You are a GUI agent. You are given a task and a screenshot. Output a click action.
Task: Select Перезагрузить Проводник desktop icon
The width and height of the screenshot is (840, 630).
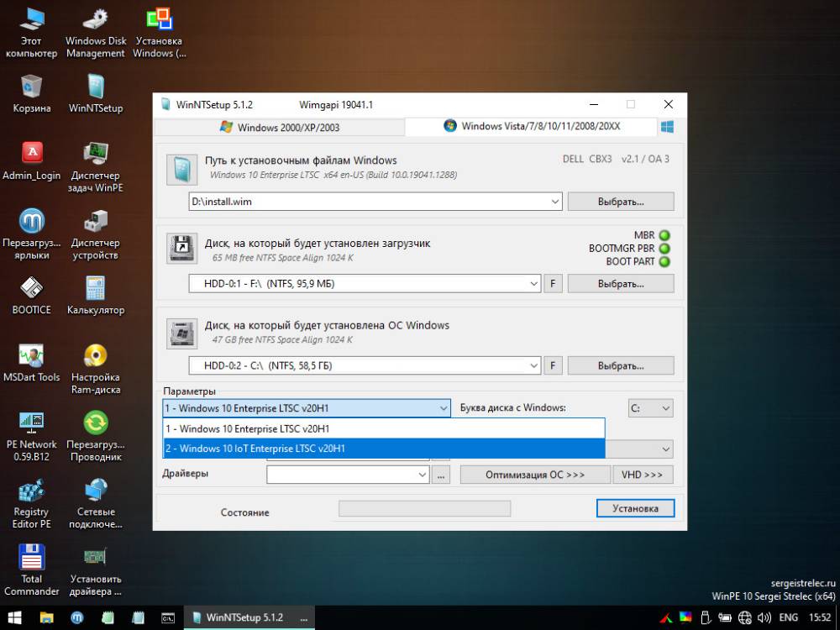[x=96, y=437]
